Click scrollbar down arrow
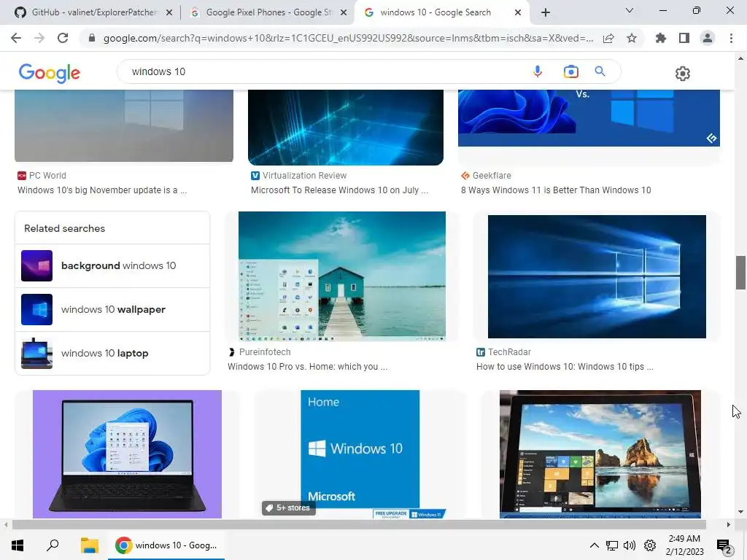 click(740, 512)
